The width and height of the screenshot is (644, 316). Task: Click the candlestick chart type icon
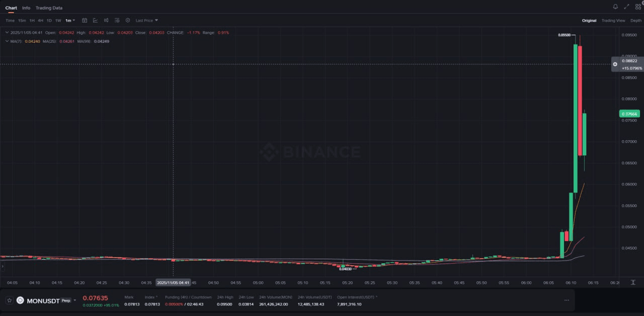pyautogui.click(x=106, y=21)
